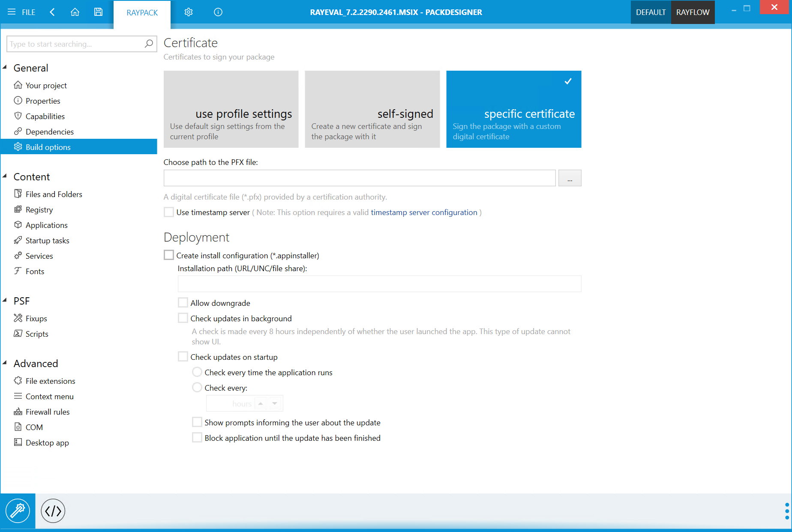Click the Home icon in the top toolbar
The height and width of the screenshot is (532, 792).
point(75,12)
